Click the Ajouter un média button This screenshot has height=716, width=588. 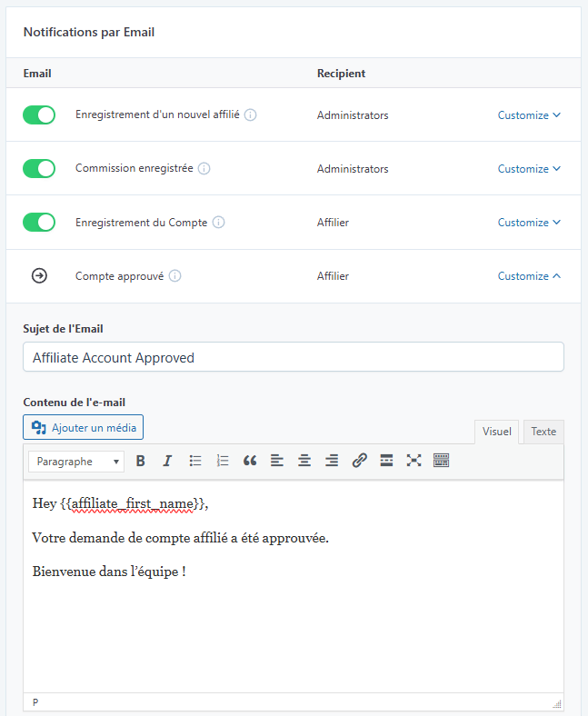(x=84, y=427)
